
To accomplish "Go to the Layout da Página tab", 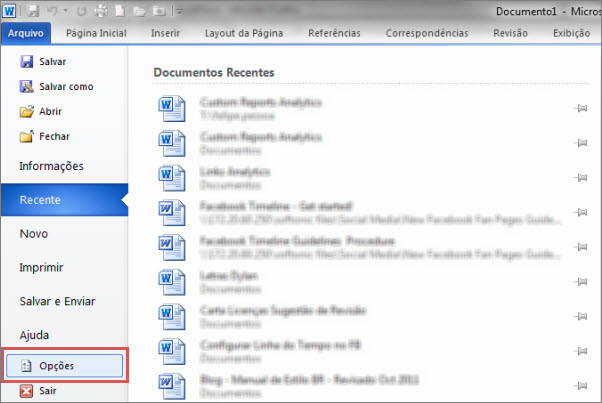I will 244,33.
